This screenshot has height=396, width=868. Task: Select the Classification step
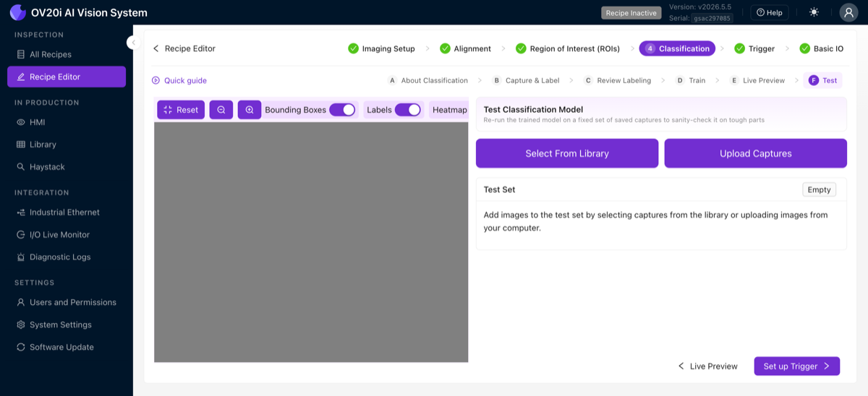coord(677,48)
